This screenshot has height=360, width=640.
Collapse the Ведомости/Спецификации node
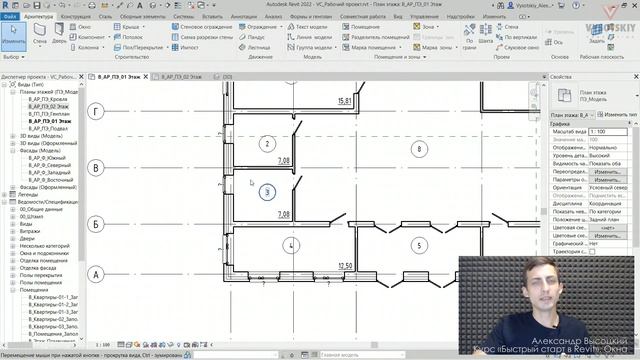(x=4, y=202)
